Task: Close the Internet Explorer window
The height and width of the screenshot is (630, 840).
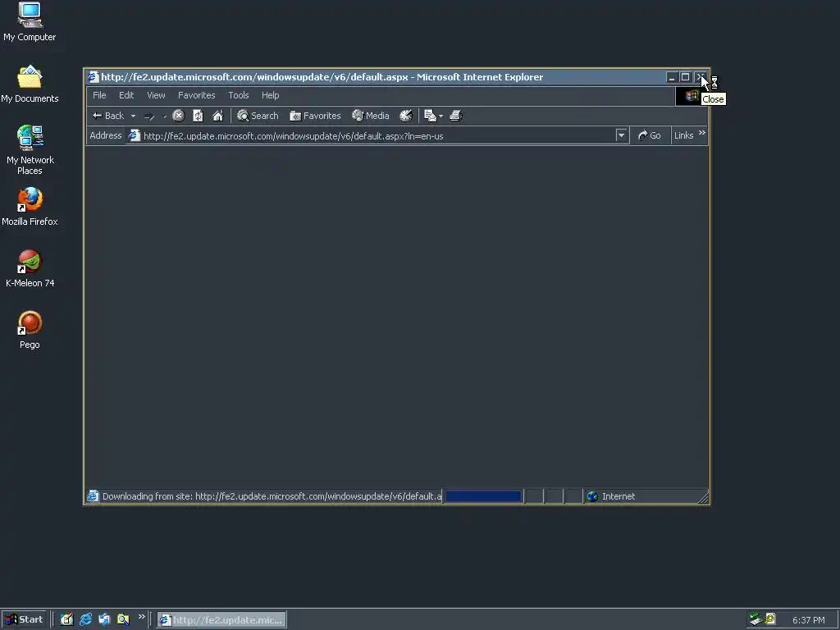Action: point(700,77)
